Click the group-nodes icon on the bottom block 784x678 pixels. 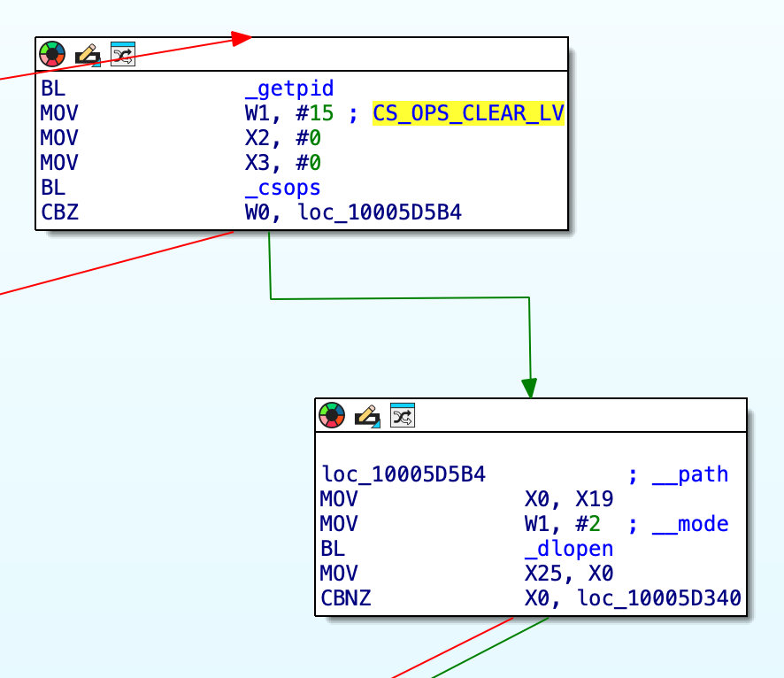click(x=403, y=415)
